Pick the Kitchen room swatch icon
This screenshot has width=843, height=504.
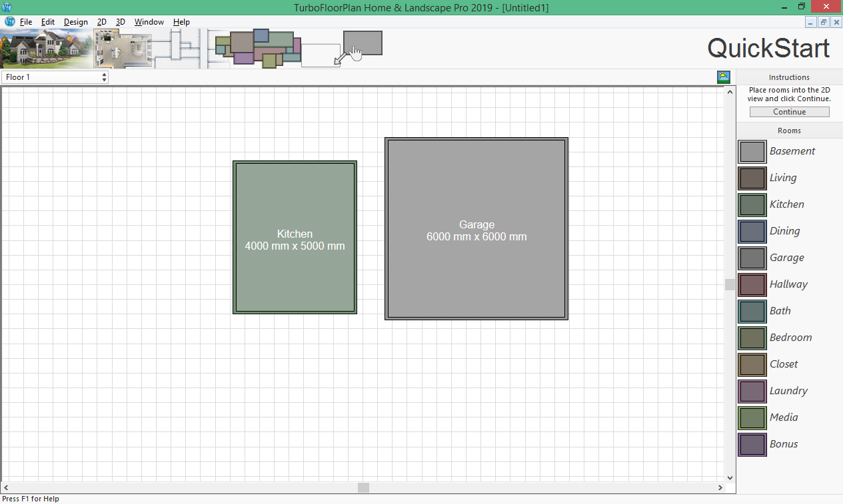tap(752, 204)
